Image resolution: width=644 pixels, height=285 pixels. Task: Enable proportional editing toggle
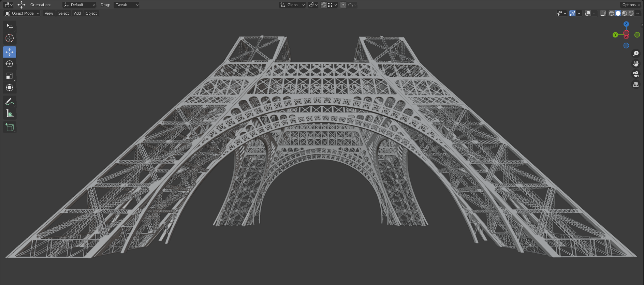pos(343,5)
